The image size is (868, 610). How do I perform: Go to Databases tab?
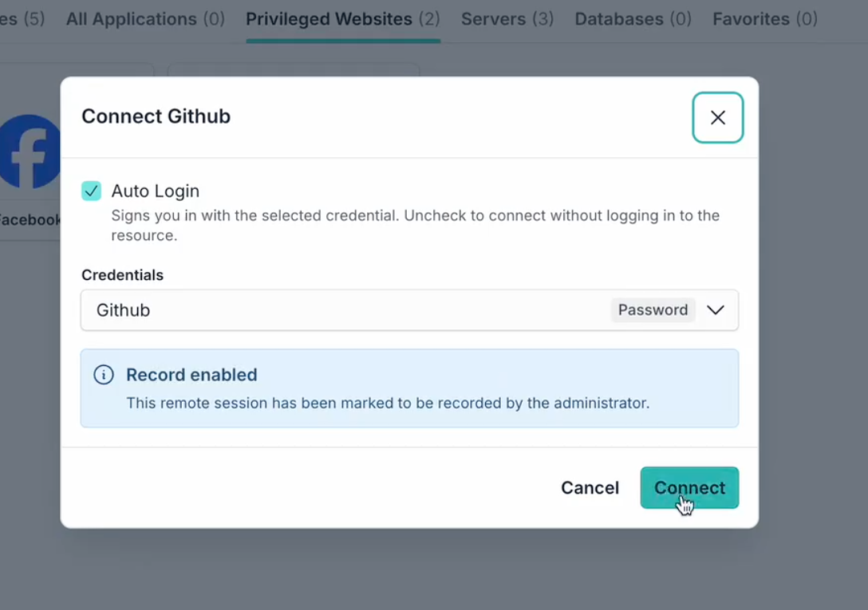[x=633, y=19]
